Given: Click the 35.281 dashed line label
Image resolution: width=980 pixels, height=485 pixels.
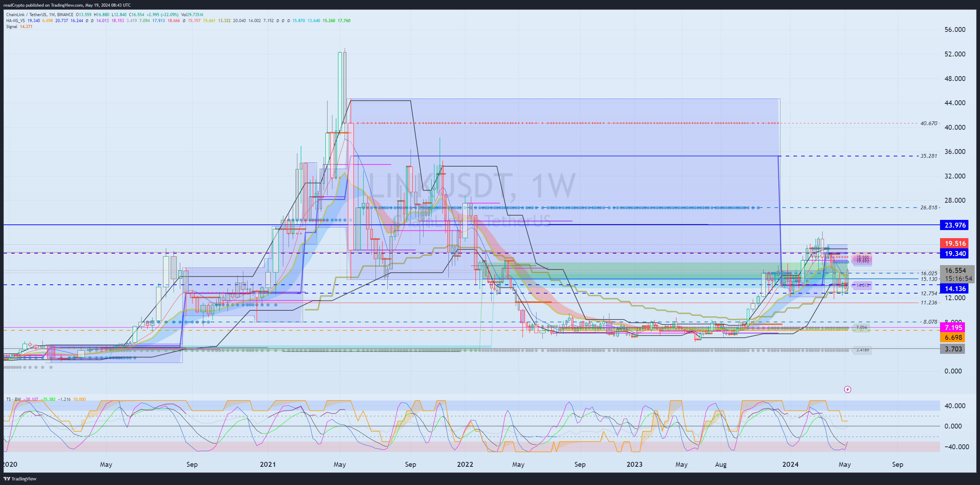Looking at the screenshot, I should [x=929, y=156].
